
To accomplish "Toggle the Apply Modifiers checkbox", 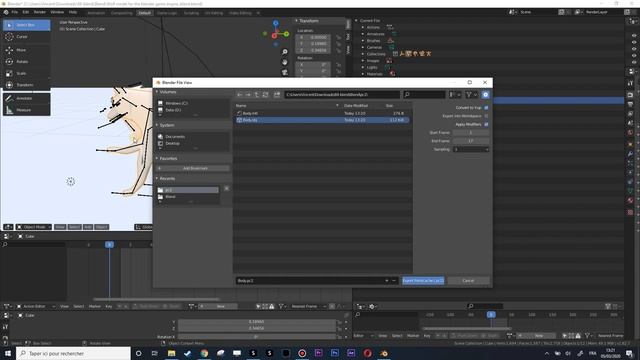I will (486, 124).
